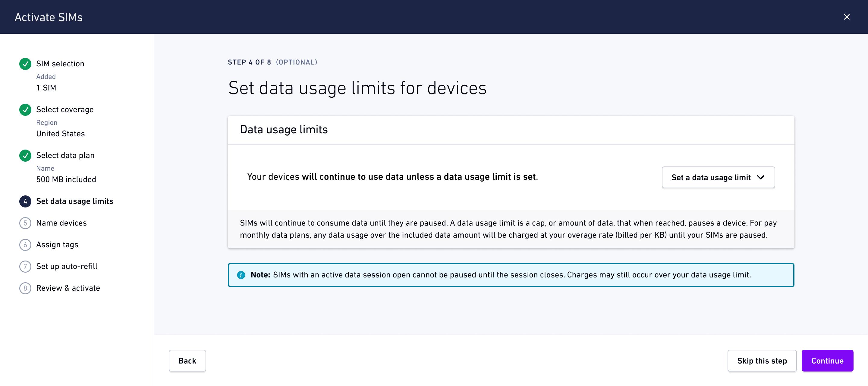This screenshot has height=386, width=868.
Task: Close the Activate SIMs wizard
Action: [x=847, y=17]
